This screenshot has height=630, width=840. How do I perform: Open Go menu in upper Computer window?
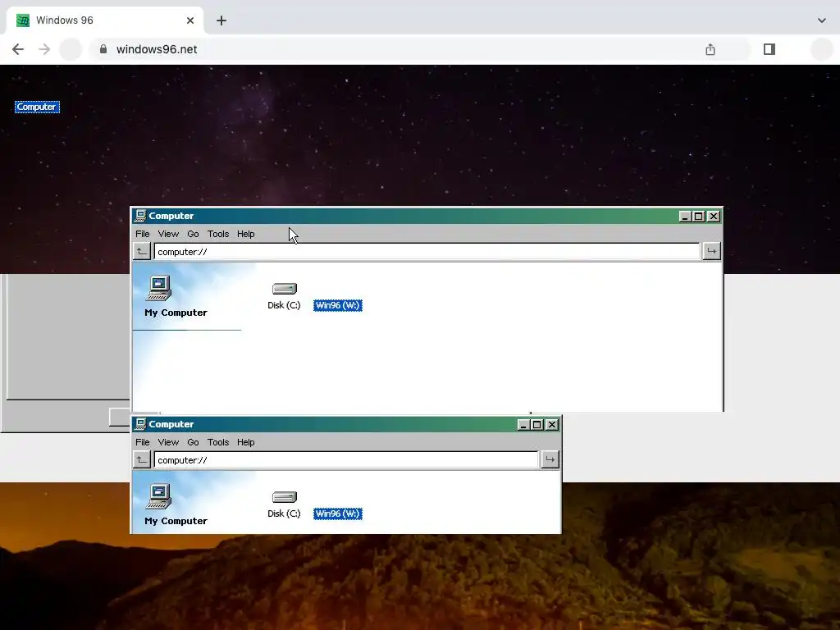193,234
